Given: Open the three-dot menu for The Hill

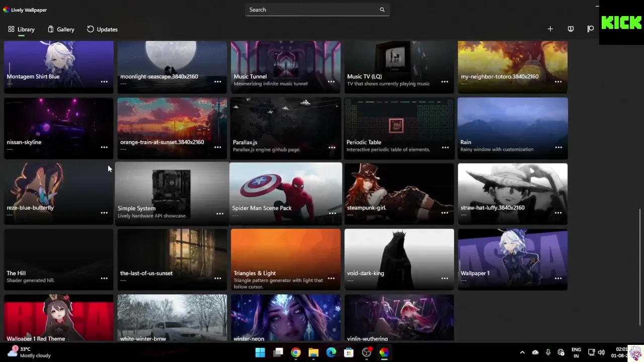Looking at the screenshot, I should pos(104,278).
